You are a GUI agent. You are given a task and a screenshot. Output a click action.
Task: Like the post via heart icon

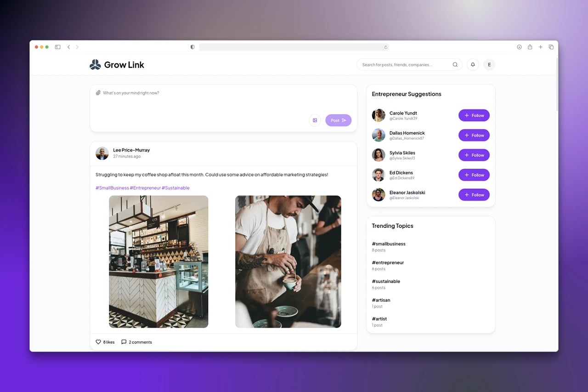click(x=98, y=342)
